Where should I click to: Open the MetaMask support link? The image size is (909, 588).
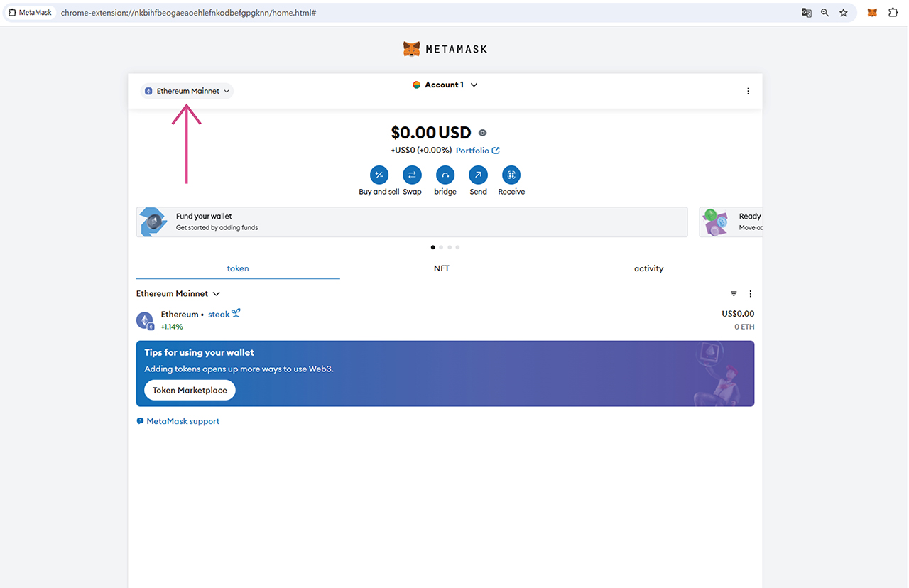[x=178, y=421]
